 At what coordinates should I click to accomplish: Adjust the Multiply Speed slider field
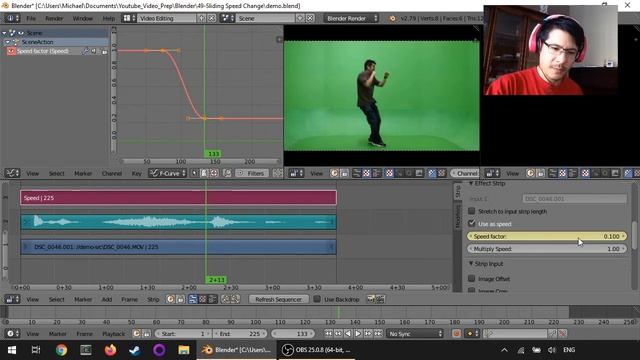point(547,249)
